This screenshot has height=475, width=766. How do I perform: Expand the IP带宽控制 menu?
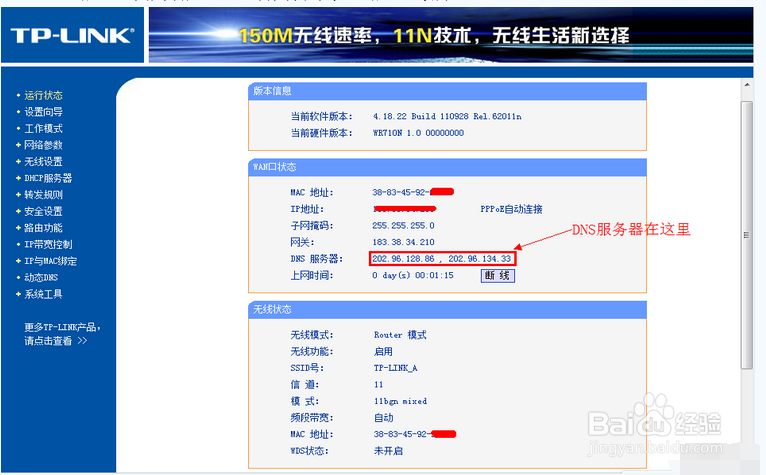(x=48, y=244)
